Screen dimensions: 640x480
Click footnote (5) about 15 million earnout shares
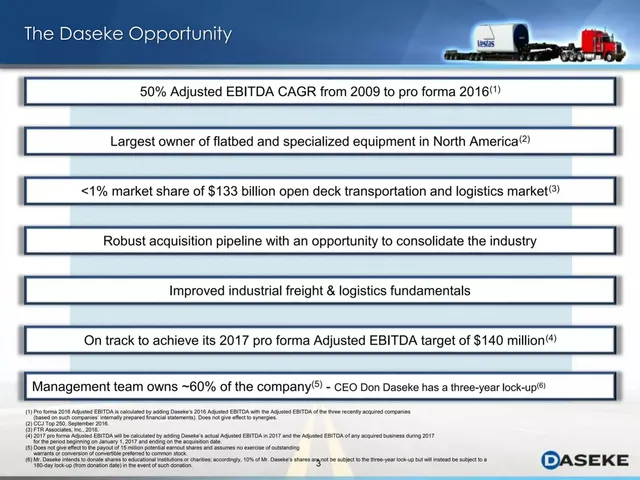(162, 451)
